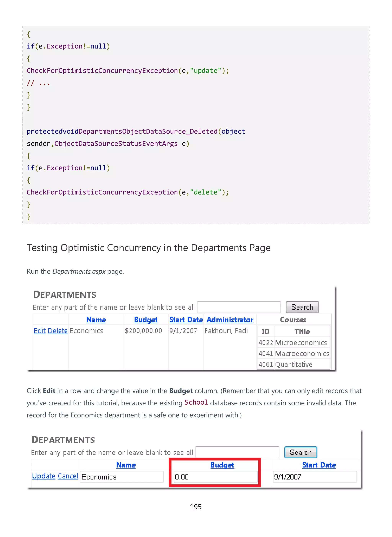Click the Update link in the edit row
Screen dimensions: 392x537
[x=44, y=476]
